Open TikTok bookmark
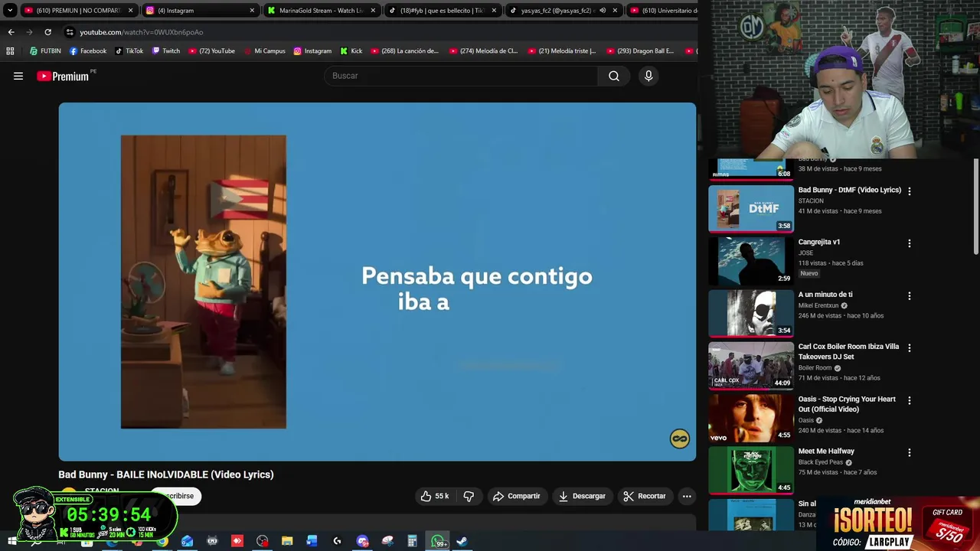This screenshot has width=980, height=551. (x=129, y=51)
